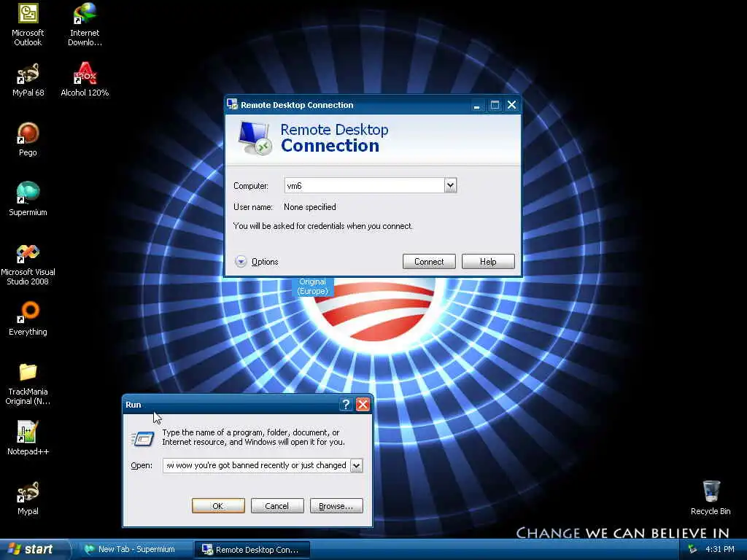This screenshot has height=560, width=747.
Task: Select the Alcohol 120% desktop icon
Action: coord(85,80)
